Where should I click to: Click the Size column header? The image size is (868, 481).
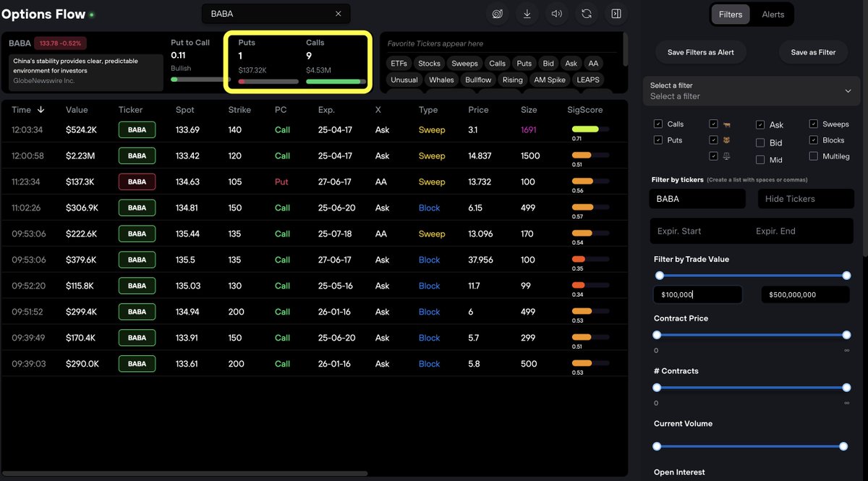click(529, 110)
